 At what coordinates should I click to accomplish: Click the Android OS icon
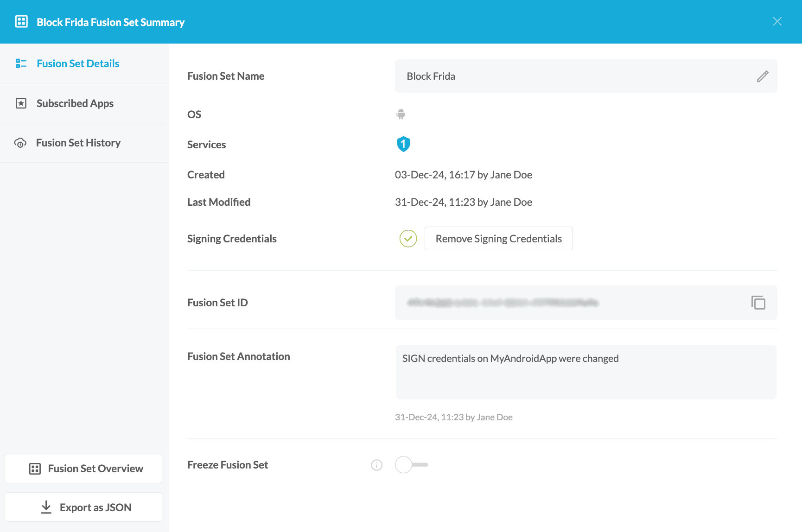[x=401, y=114]
